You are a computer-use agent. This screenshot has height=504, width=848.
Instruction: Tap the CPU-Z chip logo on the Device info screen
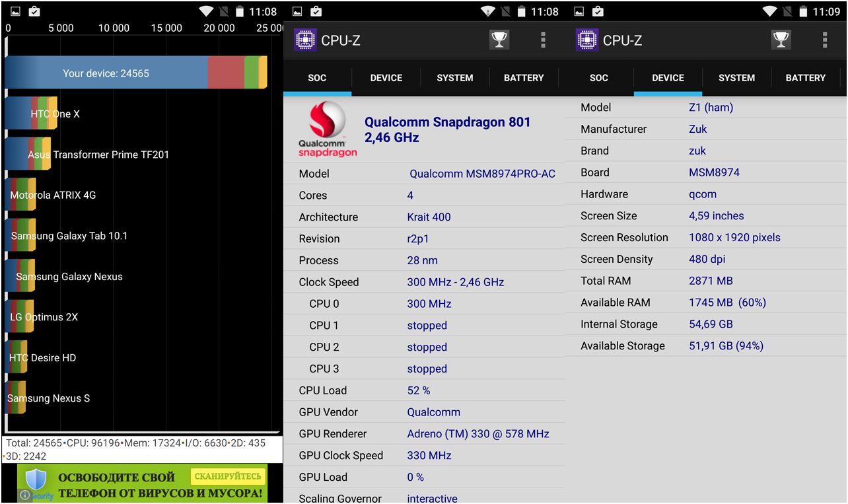click(x=586, y=40)
